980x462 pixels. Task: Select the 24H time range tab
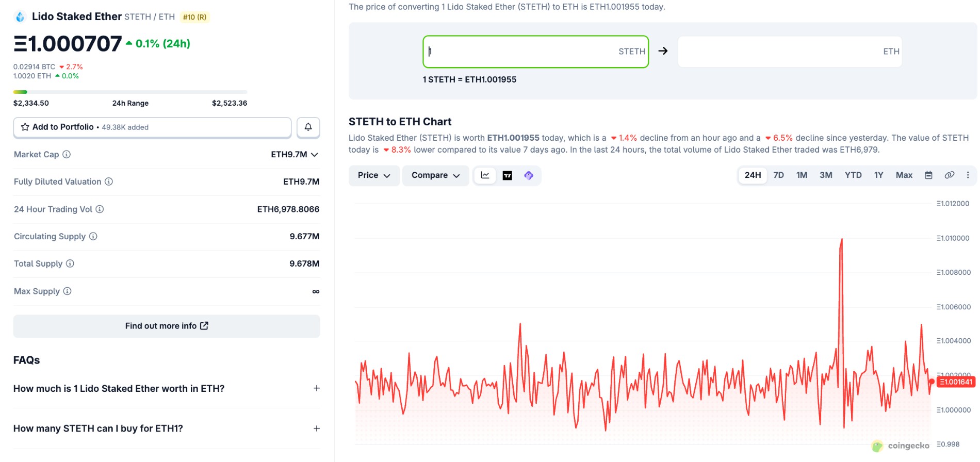tap(753, 175)
